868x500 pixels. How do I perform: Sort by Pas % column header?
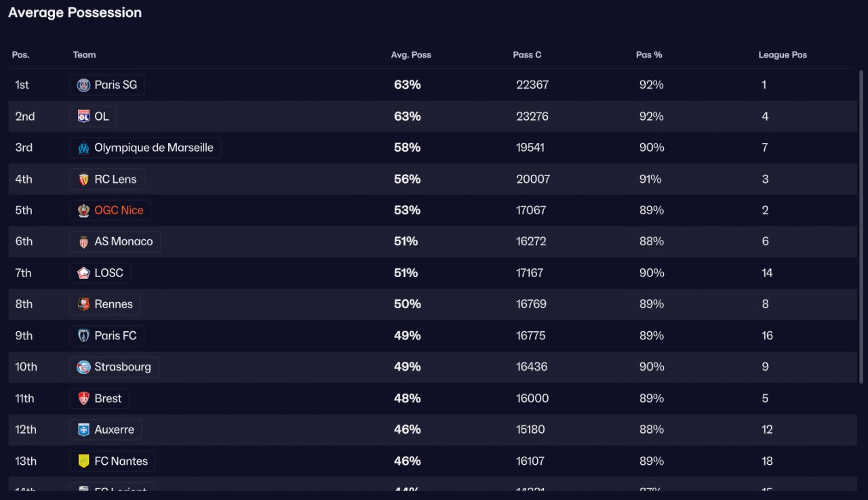649,55
